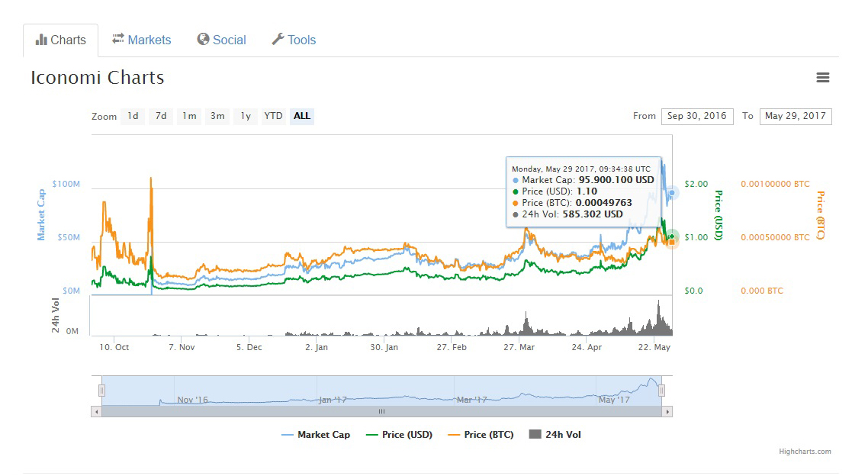Set zoom range to 7d
This screenshot has width=868, height=476.
(161, 116)
